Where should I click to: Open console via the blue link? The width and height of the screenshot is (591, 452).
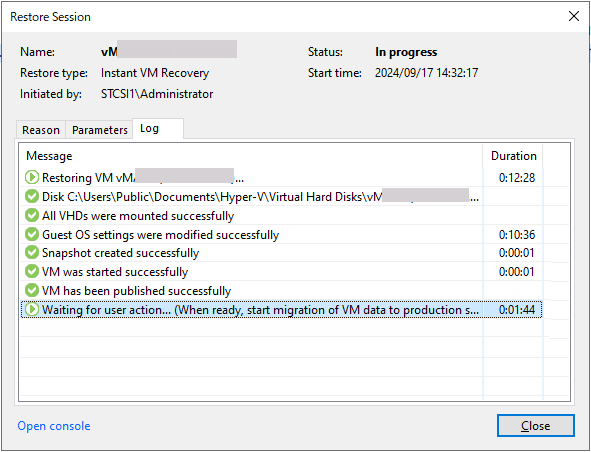tap(54, 426)
